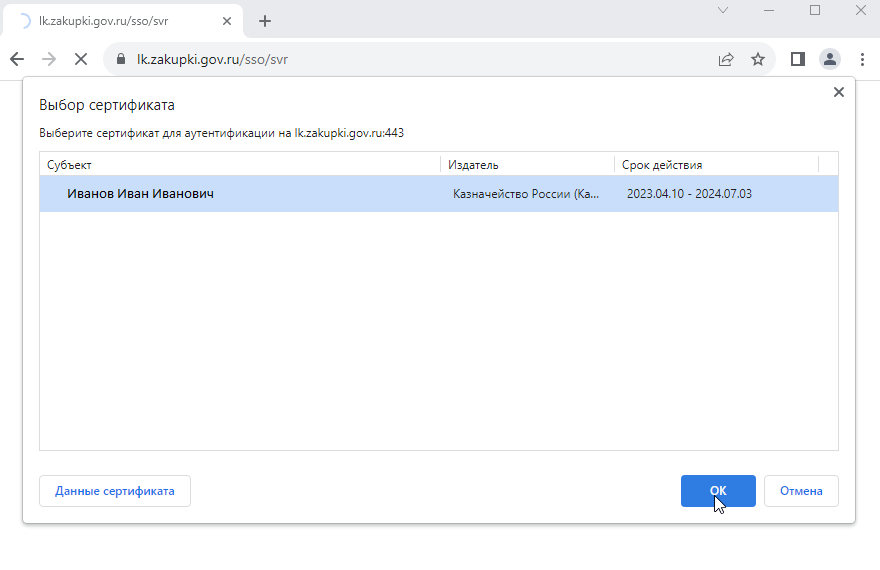Screen dimensions: 880x570
Task: Go back to the previous page
Action: pyautogui.click(x=17, y=59)
